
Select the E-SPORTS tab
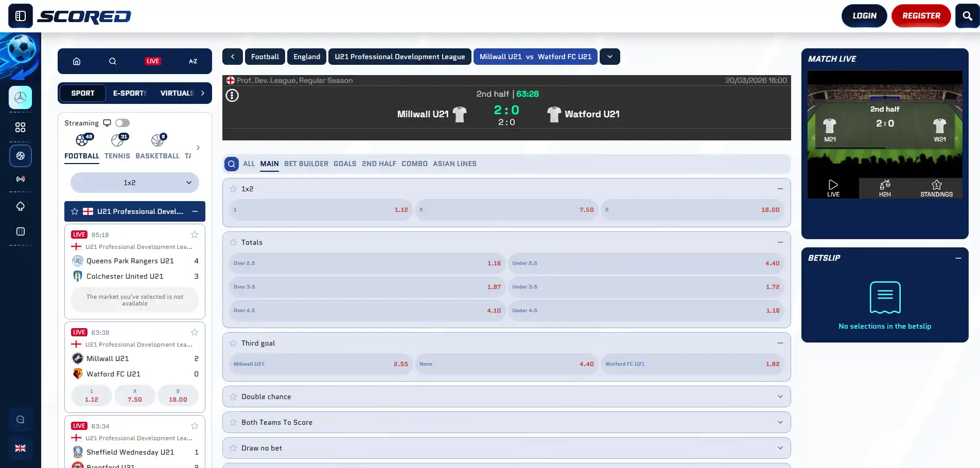(x=130, y=93)
